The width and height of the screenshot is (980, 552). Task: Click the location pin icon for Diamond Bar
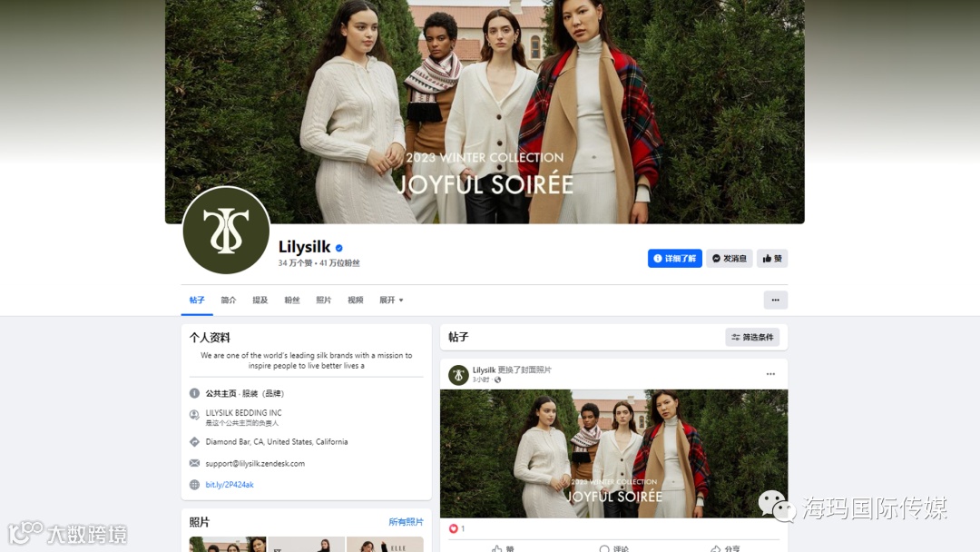194,442
